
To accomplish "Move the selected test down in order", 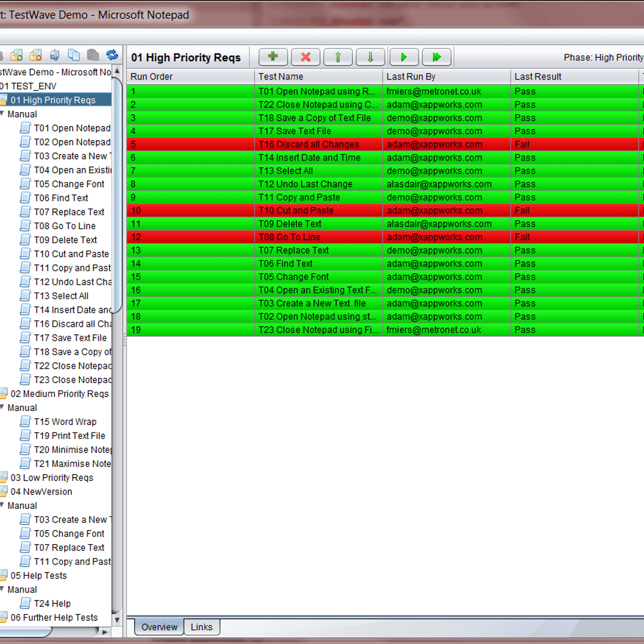I will tap(370, 57).
